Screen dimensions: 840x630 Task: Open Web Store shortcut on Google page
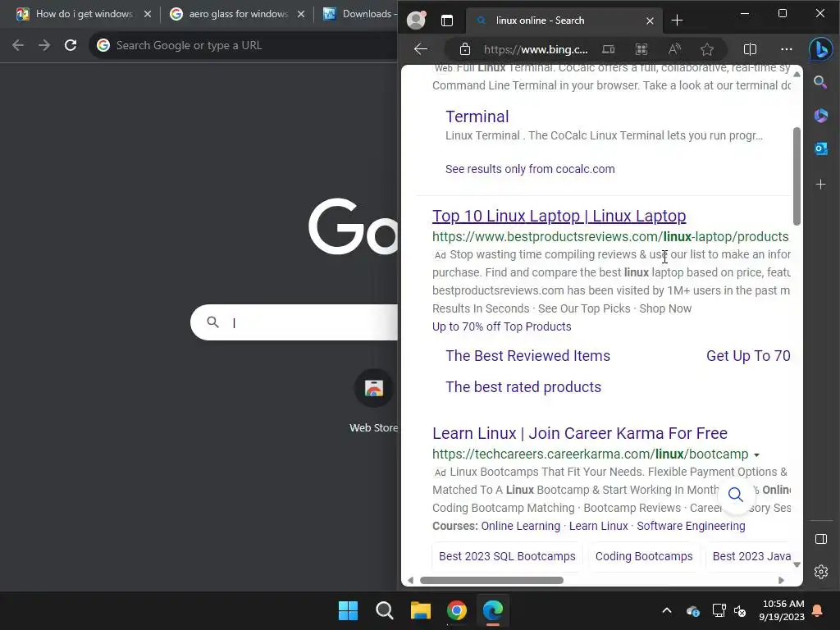coord(374,400)
